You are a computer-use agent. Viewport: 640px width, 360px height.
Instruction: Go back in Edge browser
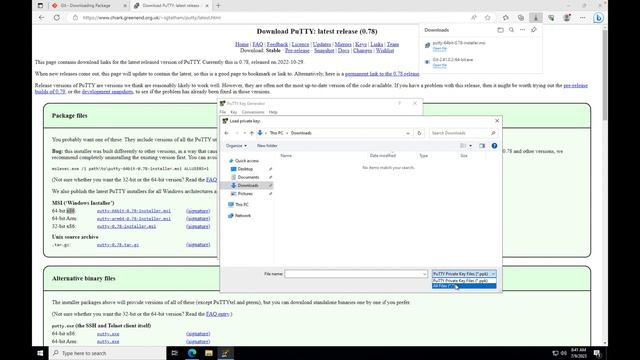(x=42, y=18)
